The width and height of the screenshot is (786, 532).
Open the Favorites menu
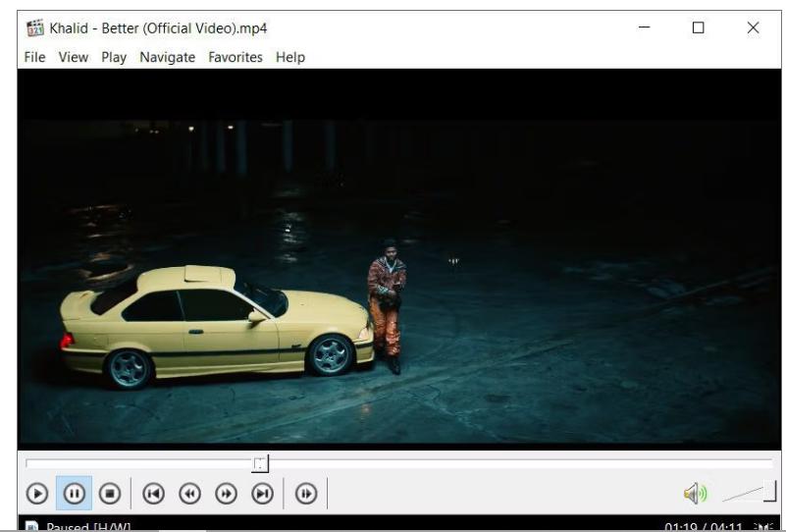tap(235, 57)
